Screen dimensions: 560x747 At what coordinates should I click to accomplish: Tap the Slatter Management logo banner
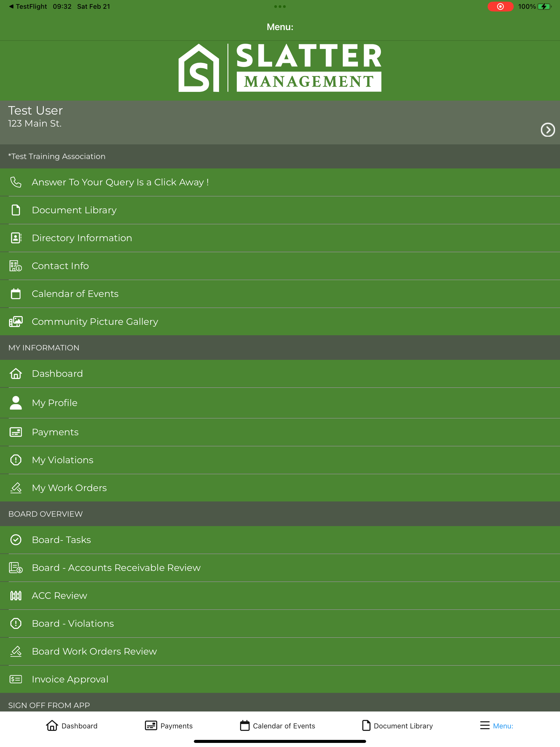point(280,68)
